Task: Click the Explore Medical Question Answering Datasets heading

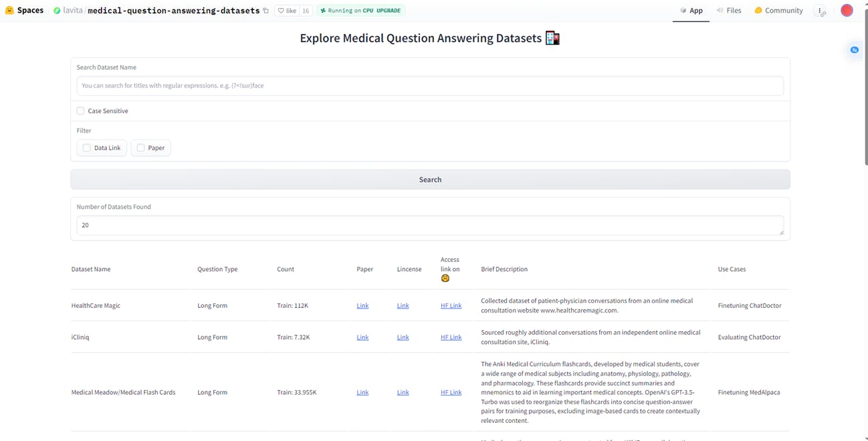Action: pos(430,38)
